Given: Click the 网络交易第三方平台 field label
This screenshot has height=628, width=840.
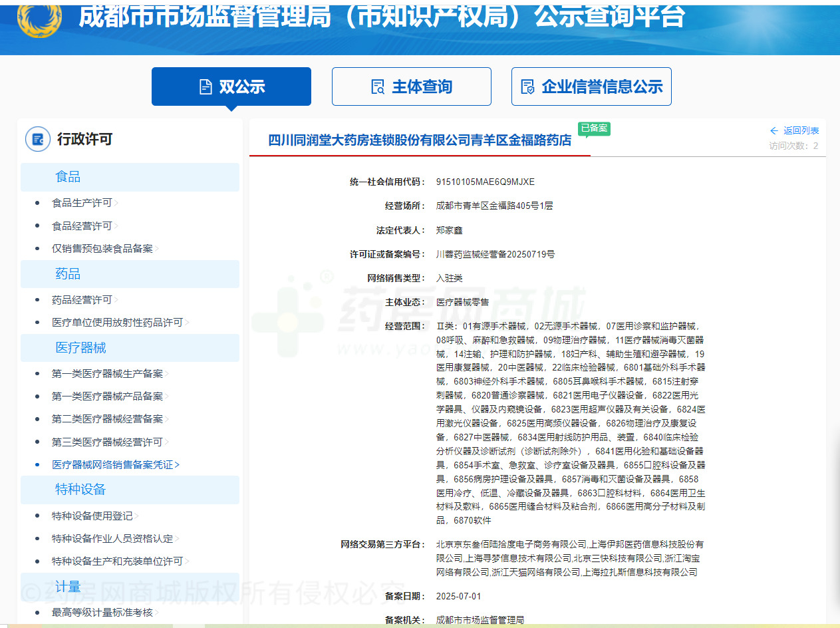Looking at the screenshot, I should (382, 545).
